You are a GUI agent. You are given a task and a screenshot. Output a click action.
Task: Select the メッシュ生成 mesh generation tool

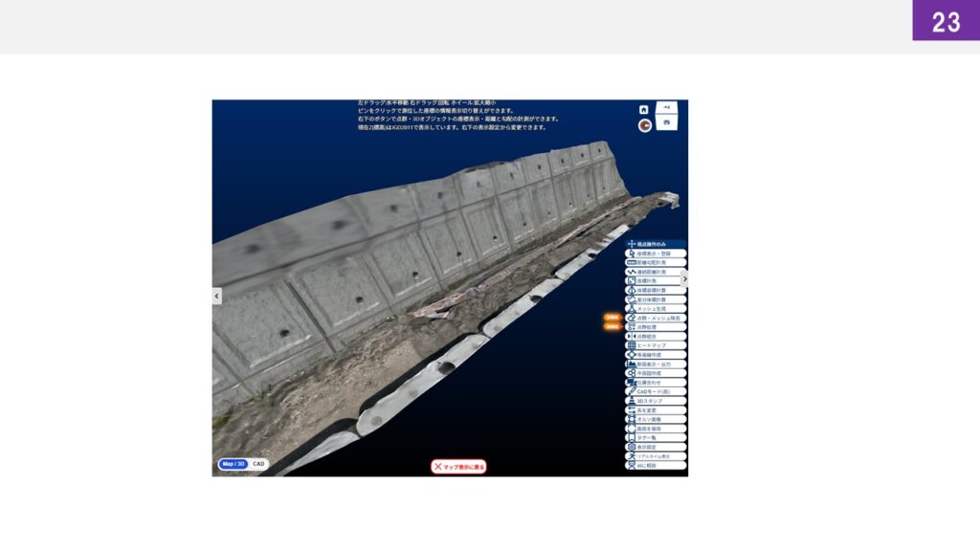(x=656, y=308)
